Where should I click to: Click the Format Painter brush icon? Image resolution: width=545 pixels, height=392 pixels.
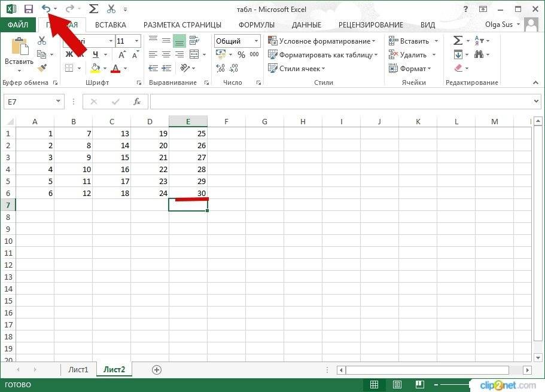(x=42, y=68)
